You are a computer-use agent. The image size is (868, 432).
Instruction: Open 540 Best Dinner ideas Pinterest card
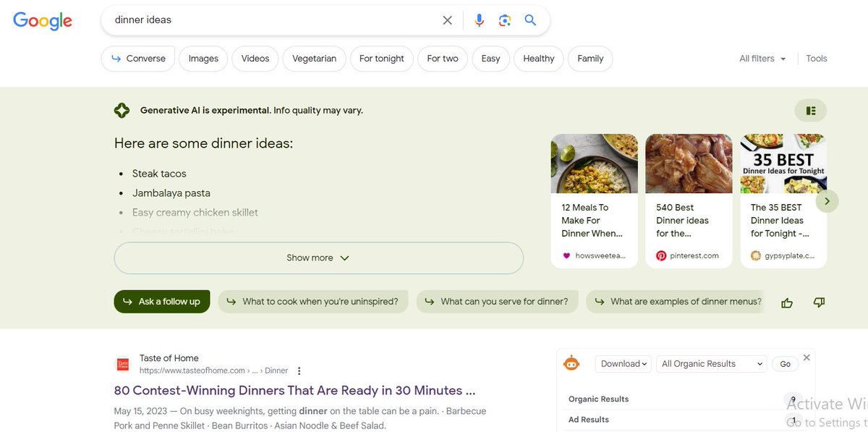(x=689, y=201)
